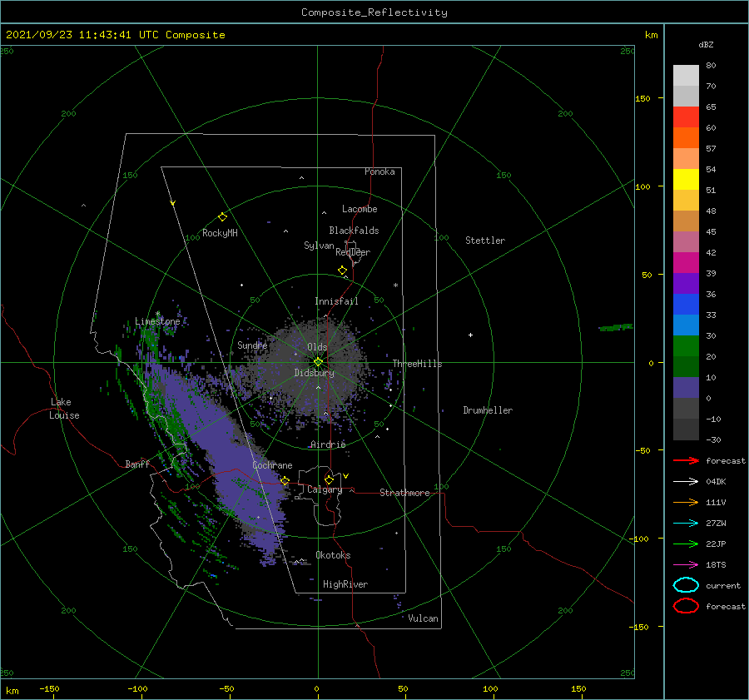Click the cyan current ellipse icon
The height and width of the screenshot is (700, 749).
pyautogui.click(x=686, y=585)
